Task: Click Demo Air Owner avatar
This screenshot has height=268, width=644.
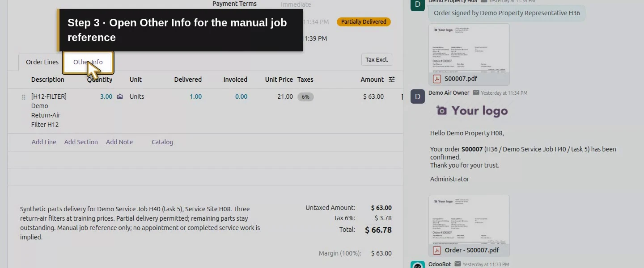Action: [x=418, y=96]
